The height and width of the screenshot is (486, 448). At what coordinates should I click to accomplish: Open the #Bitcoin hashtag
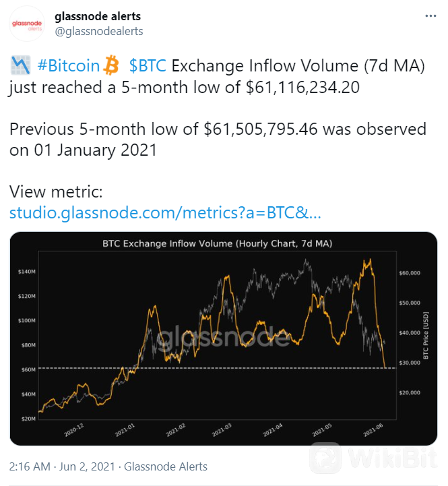coord(69,65)
